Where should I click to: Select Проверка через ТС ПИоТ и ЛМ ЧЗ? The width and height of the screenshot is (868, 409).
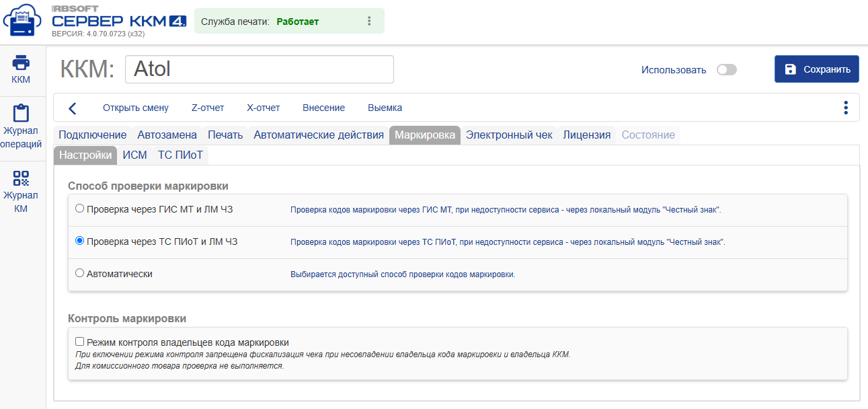pyautogui.click(x=80, y=241)
